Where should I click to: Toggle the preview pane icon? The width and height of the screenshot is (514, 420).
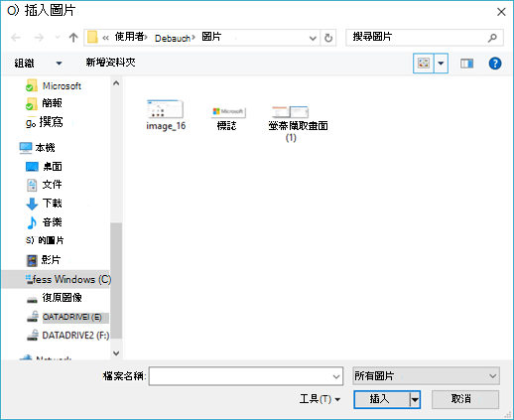pyautogui.click(x=466, y=64)
